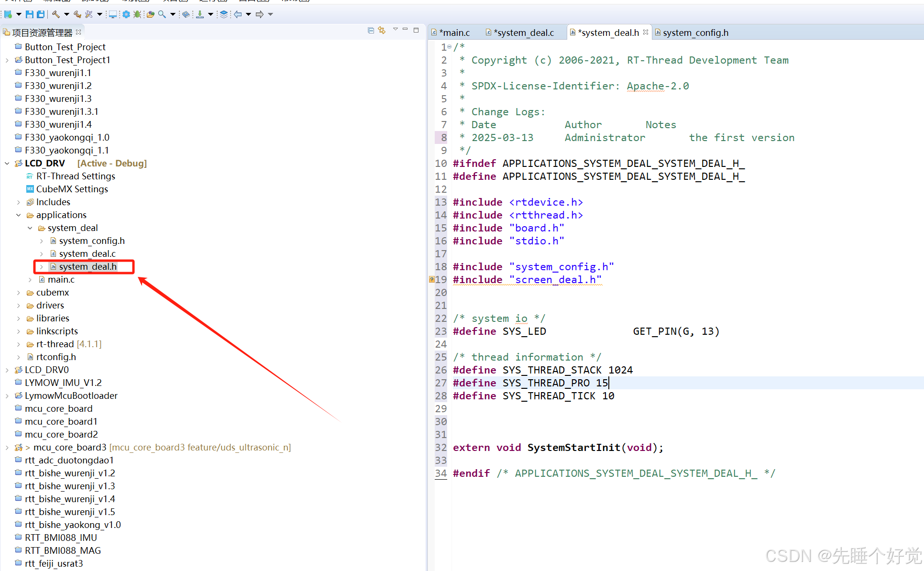The width and height of the screenshot is (924, 571).
Task: Open CubeMX Settings item
Action: coord(72,189)
